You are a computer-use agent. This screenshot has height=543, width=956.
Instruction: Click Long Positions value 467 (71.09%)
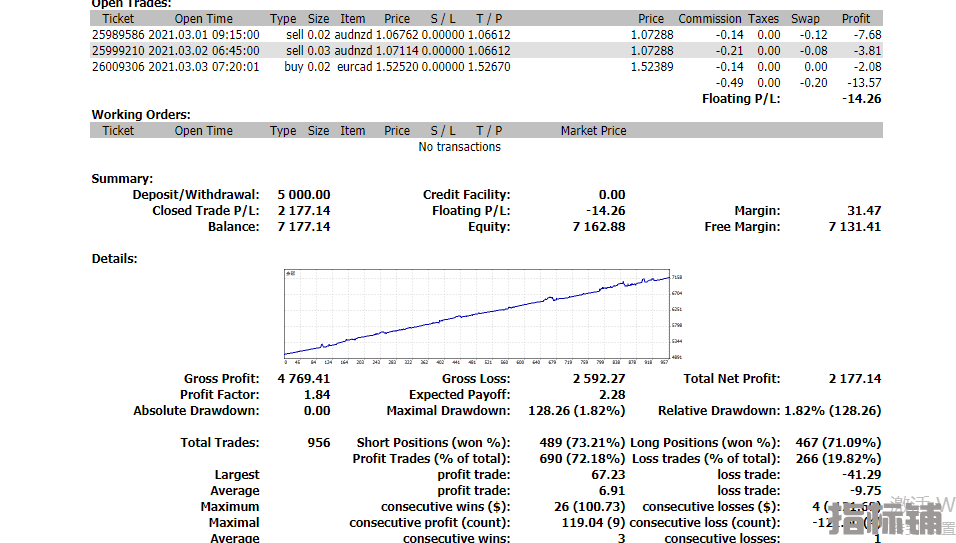coord(838,442)
